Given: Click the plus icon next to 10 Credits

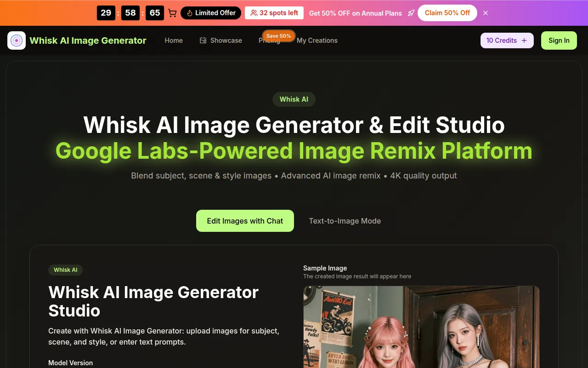Looking at the screenshot, I should click(525, 40).
